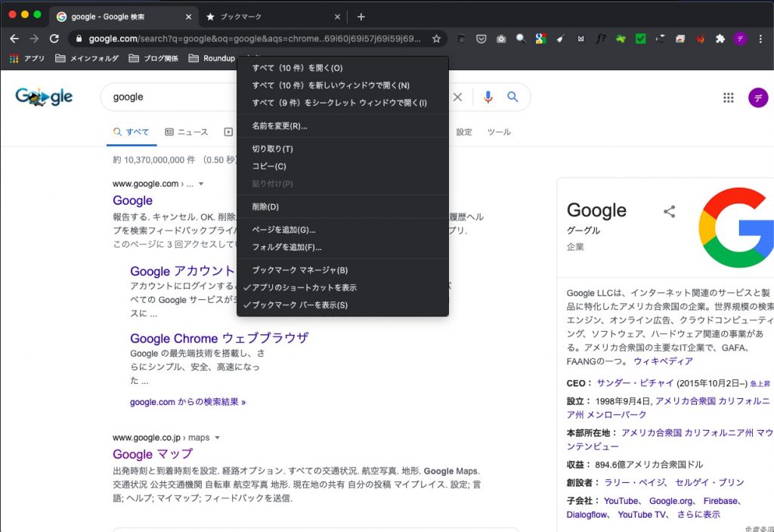The width and height of the screenshot is (774, 532).
Task: Click the 'さらに表示' subsidiaries link
Action: (698, 514)
